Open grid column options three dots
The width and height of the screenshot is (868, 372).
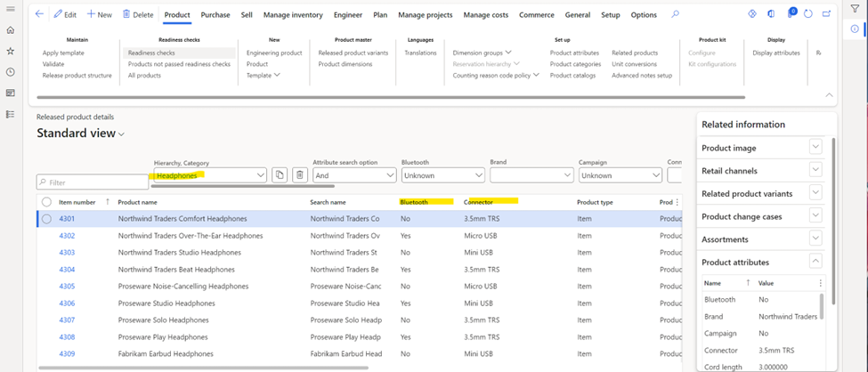pos(677,202)
